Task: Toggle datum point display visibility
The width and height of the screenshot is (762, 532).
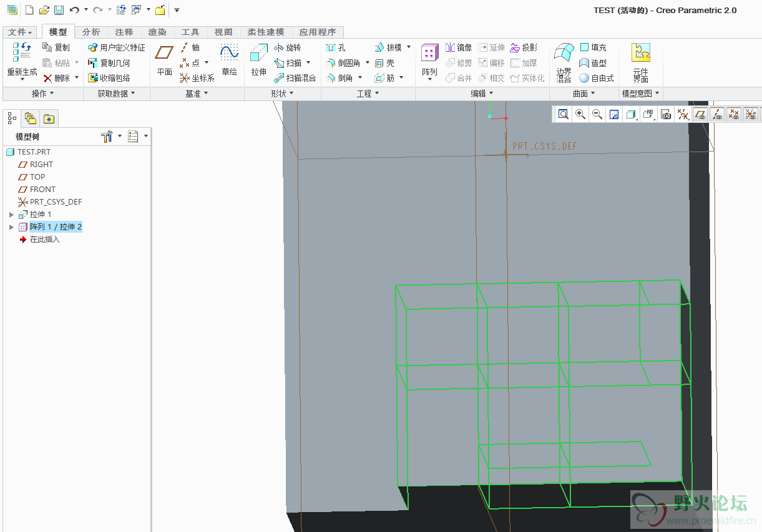Action: (x=735, y=114)
